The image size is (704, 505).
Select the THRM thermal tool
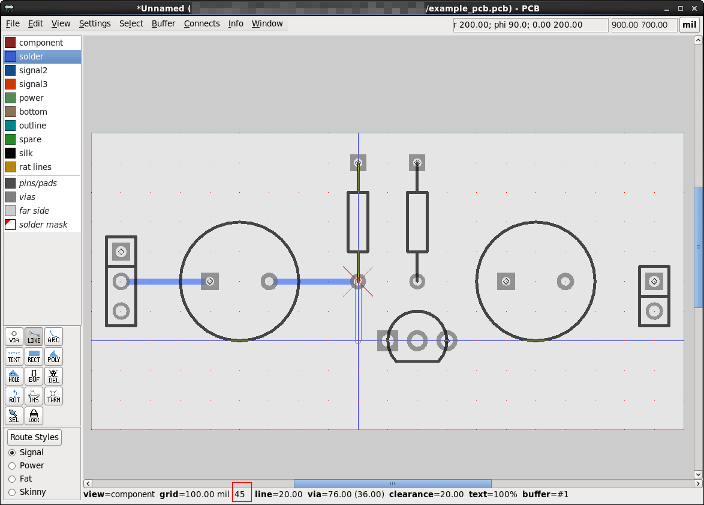(x=53, y=395)
